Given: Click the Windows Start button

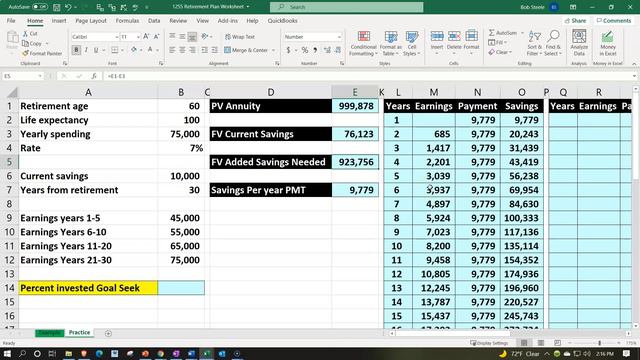Looking at the screenshot, I should (7, 353).
